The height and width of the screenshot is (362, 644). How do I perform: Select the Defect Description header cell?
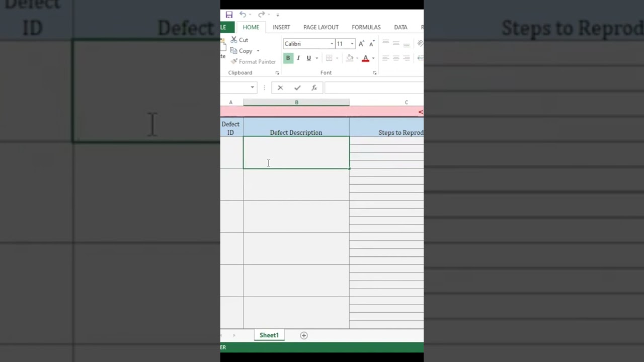click(x=296, y=127)
